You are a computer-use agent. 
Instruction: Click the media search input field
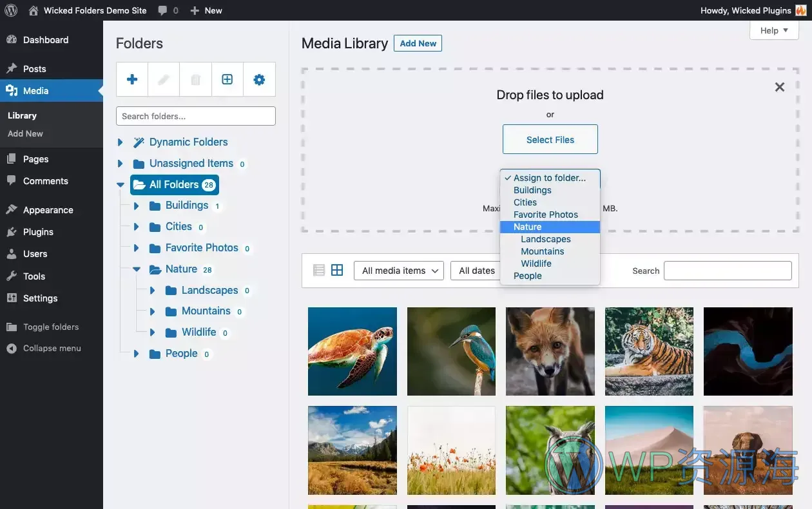coord(727,270)
